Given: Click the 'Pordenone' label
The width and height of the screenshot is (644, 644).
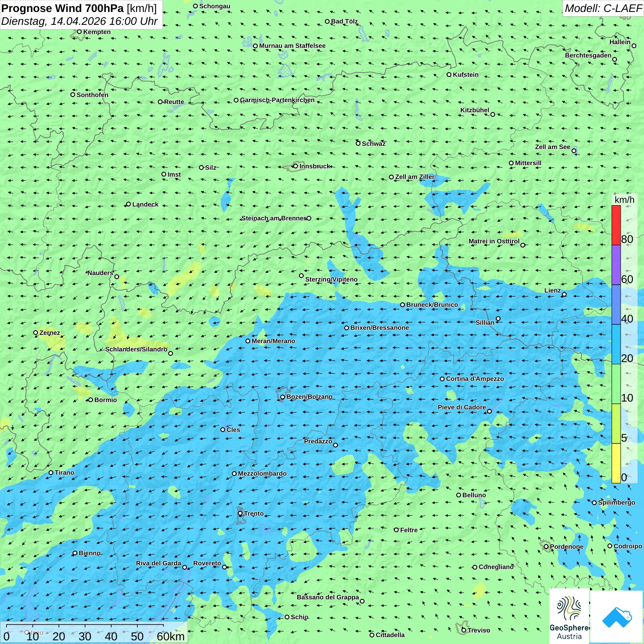Looking at the screenshot, I should 567,546.
